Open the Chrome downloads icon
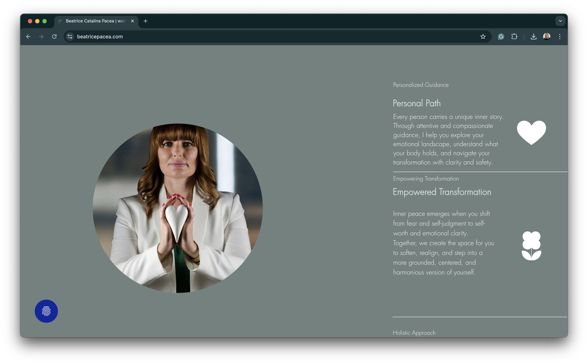 [534, 37]
